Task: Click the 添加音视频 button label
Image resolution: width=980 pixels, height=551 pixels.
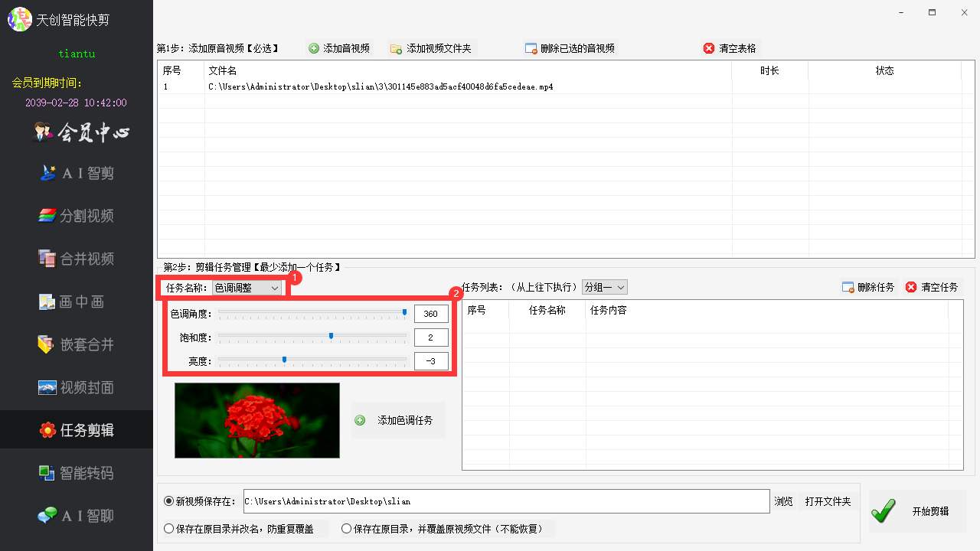Action: click(x=346, y=48)
